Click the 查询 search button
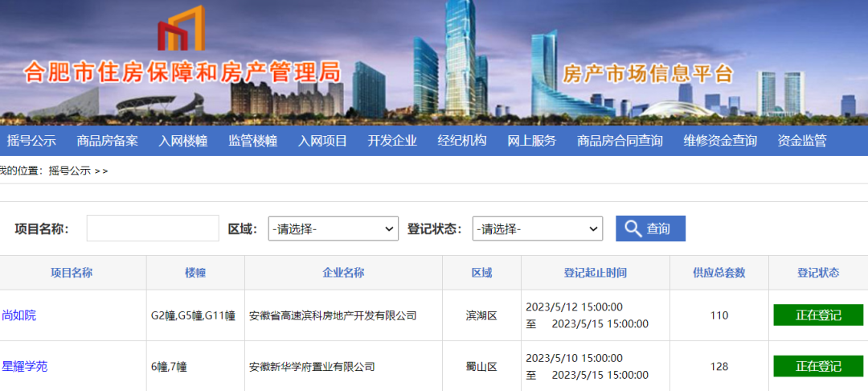 (650, 228)
